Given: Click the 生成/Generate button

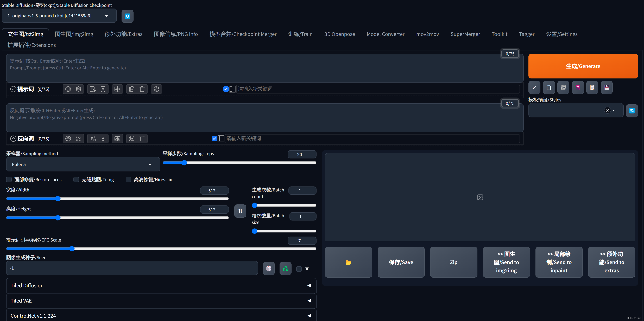Looking at the screenshot, I should point(583,66).
